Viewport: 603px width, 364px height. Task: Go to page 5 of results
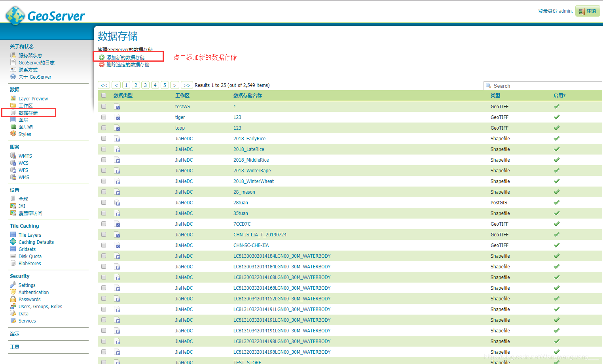tap(165, 85)
